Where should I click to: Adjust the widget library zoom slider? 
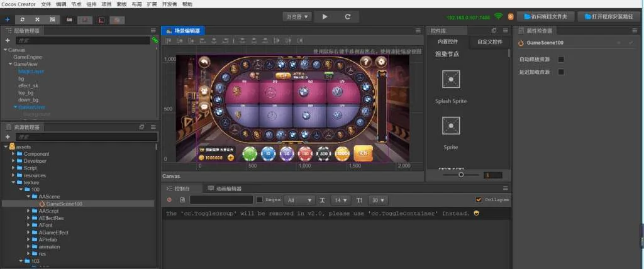tap(461, 175)
